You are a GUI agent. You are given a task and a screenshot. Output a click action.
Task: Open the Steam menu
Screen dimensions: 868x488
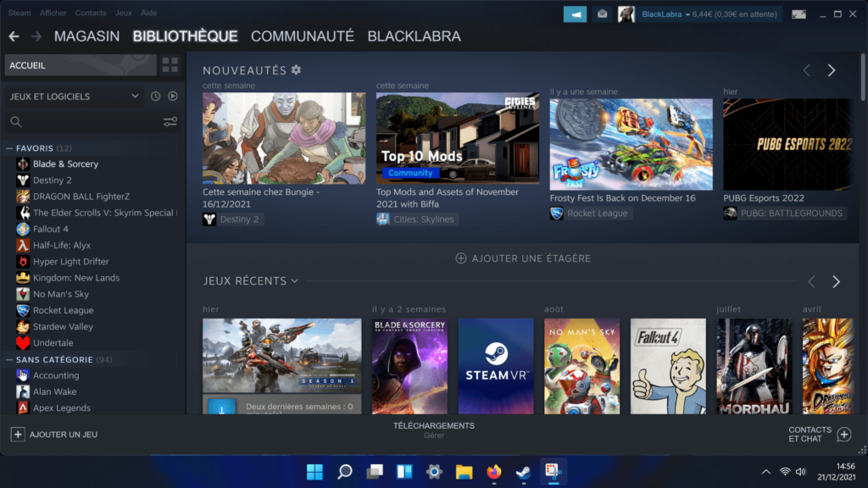click(x=19, y=13)
